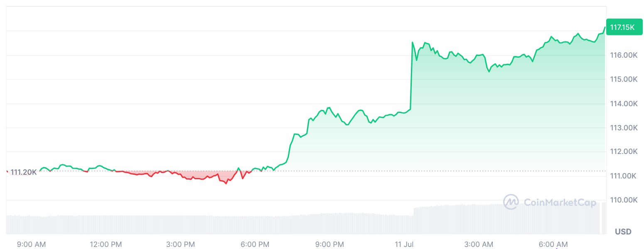Click the 6:00 AM time axis label
This screenshot has height=249, width=644.
click(553, 244)
